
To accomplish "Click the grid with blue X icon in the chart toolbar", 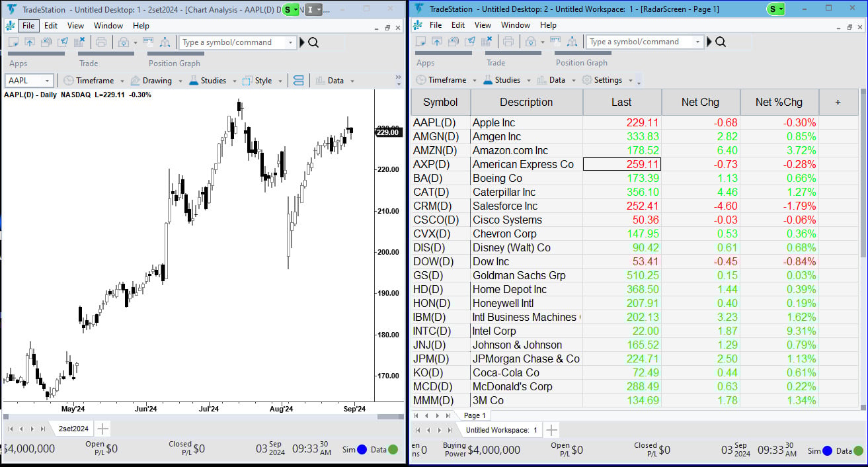I will click(x=79, y=42).
